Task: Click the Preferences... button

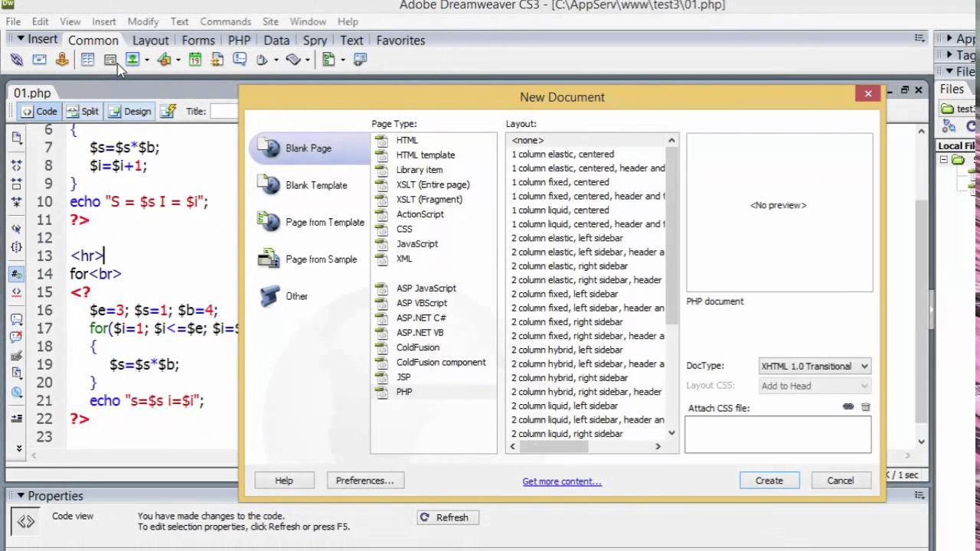Action: coord(364,481)
